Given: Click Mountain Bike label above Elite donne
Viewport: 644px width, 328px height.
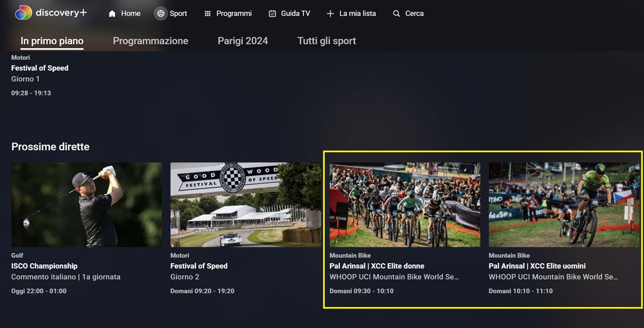Looking at the screenshot, I should (350, 256).
